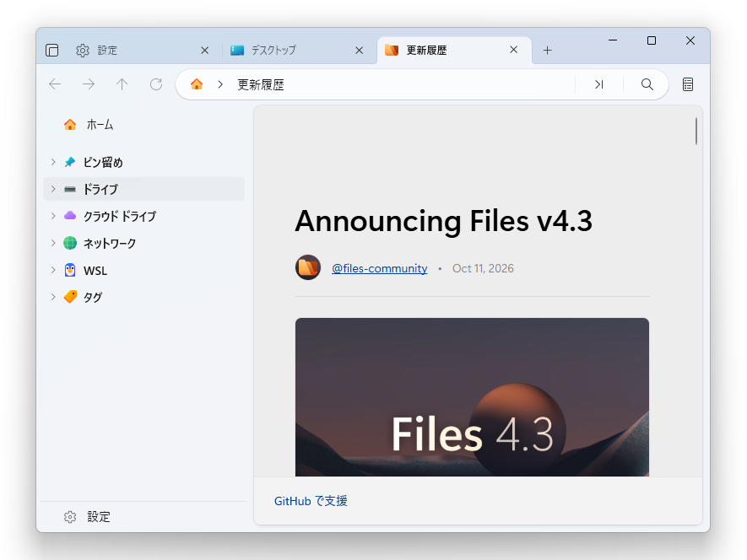Click the Announcing Files v4.3 heading
The width and height of the screenshot is (747, 560).
pyautogui.click(x=443, y=221)
